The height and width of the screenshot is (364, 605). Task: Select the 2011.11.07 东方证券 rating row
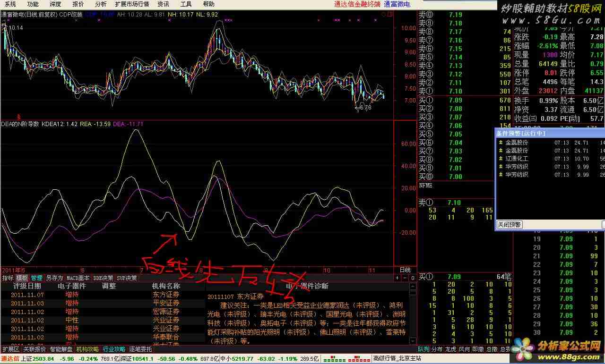[103, 295]
